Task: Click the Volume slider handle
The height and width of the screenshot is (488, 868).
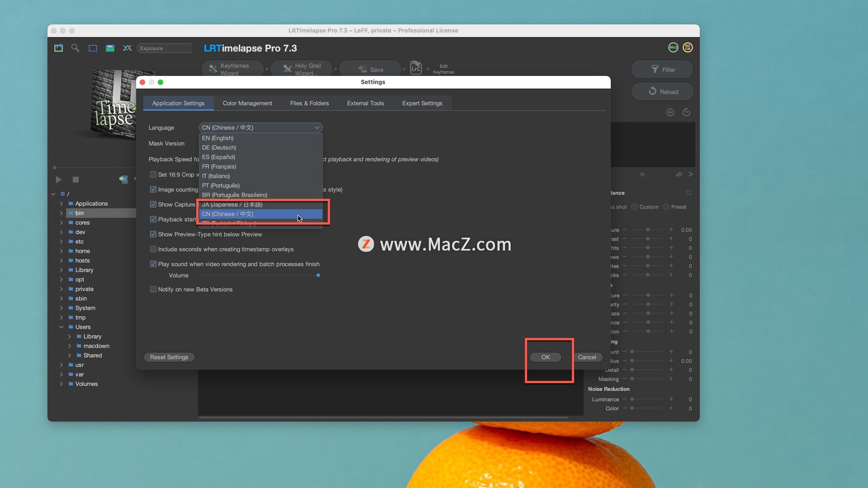Action: (x=318, y=275)
